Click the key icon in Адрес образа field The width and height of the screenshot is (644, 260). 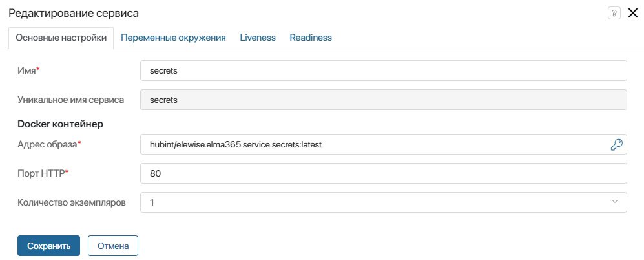616,144
